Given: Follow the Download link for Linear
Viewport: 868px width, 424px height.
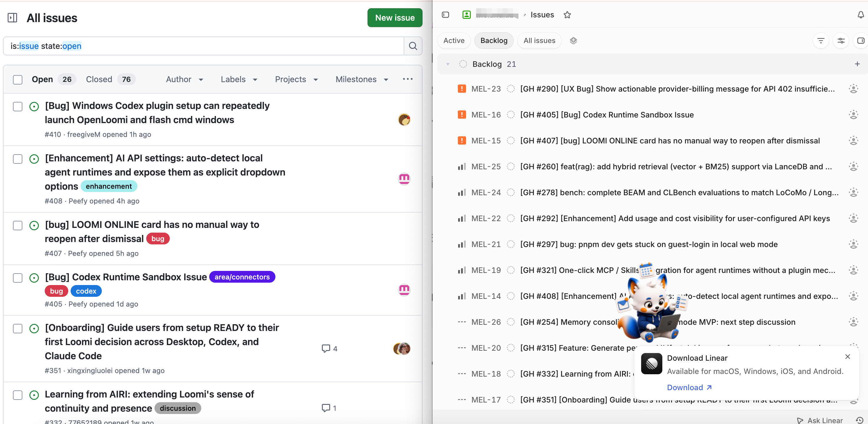Looking at the screenshot, I should (689, 387).
